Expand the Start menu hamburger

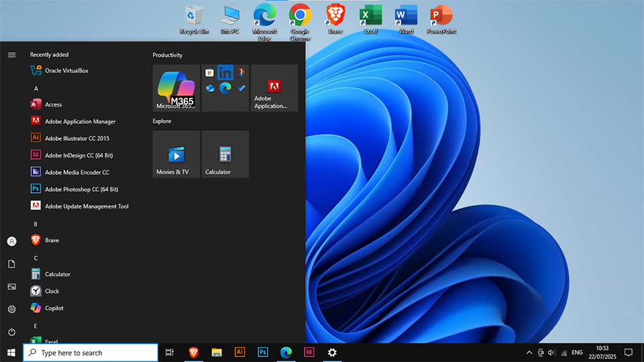[11, 54]
